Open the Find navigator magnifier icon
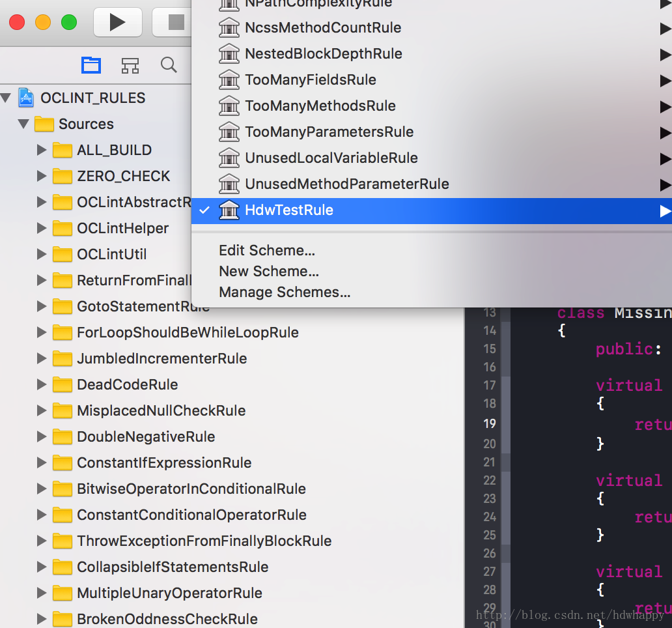This screenshot has height=628, width=672. pyautogui.click(x=169, y=65)
